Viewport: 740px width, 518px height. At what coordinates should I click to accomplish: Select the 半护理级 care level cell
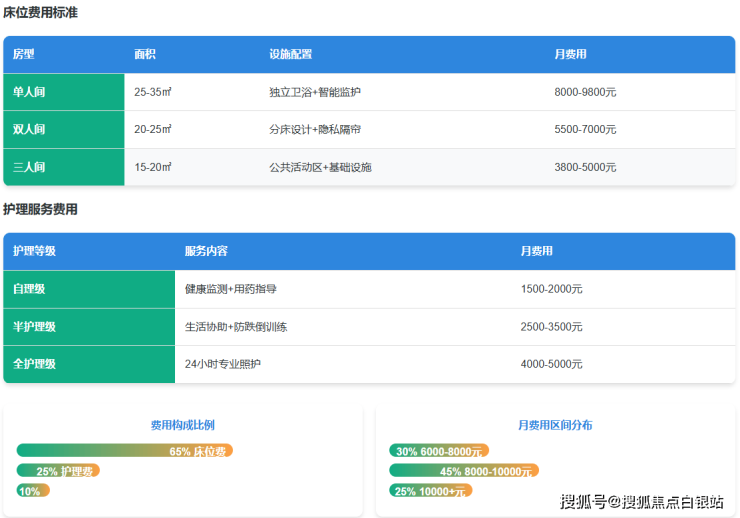(34, 327)
